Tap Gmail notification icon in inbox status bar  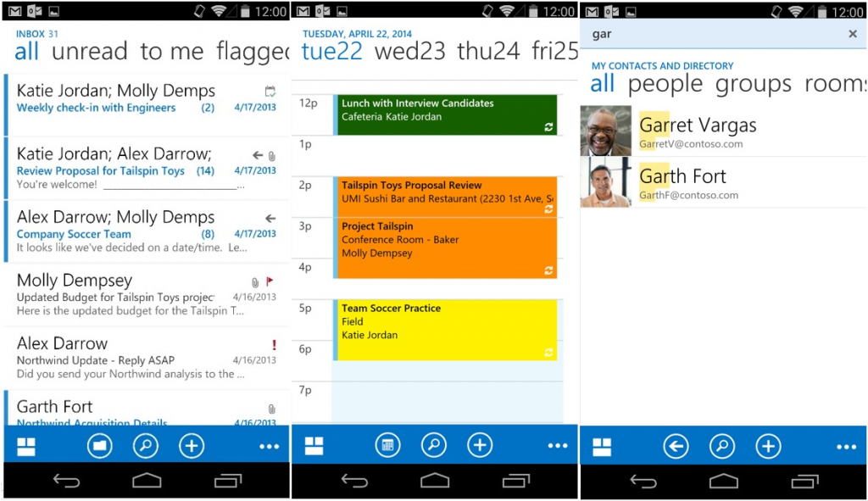coord(15,11)
